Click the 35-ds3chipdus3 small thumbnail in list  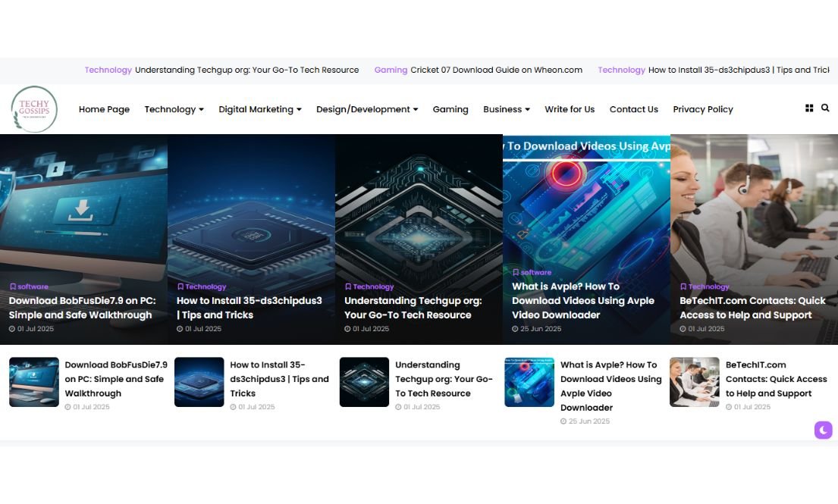tap(199, 382)
